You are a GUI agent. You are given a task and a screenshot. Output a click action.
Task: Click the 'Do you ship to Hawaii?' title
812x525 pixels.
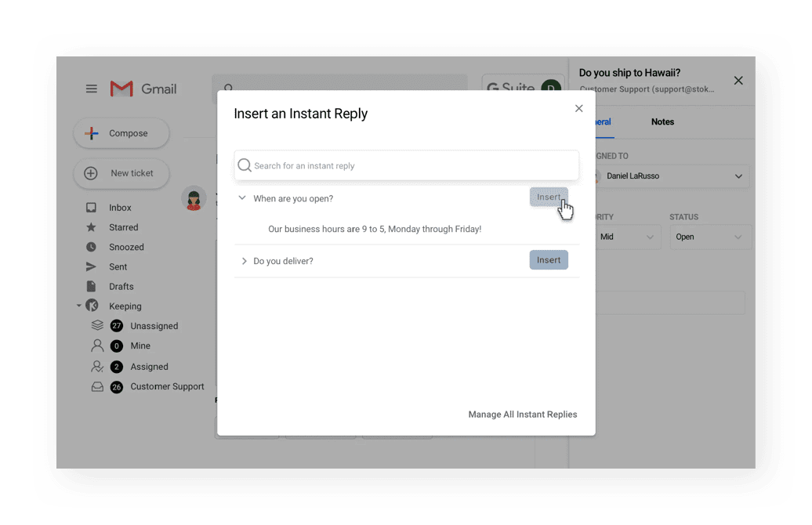[629, 73]
